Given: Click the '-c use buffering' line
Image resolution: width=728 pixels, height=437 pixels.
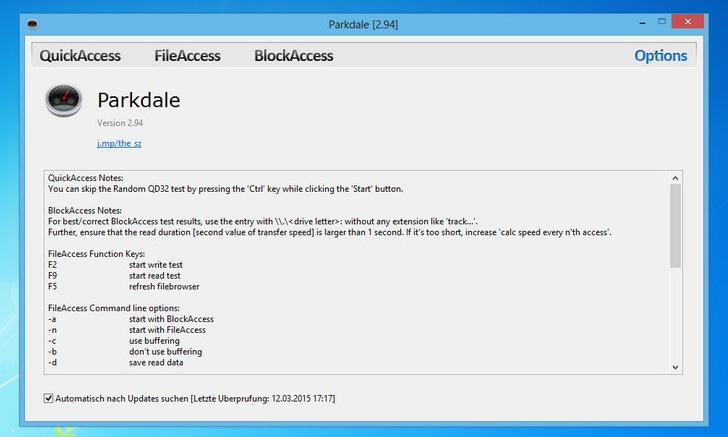Looking at the screenshot, I should point(114,340).
